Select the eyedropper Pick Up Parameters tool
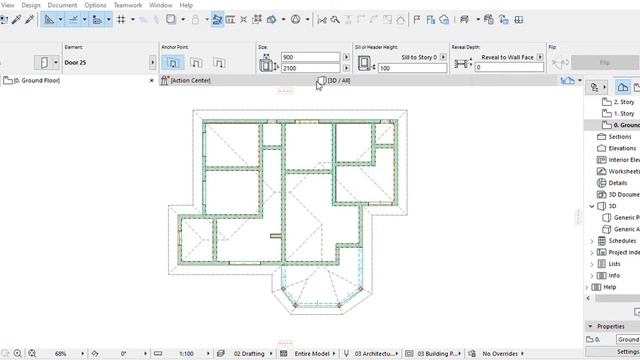 [x=16, y=19]
